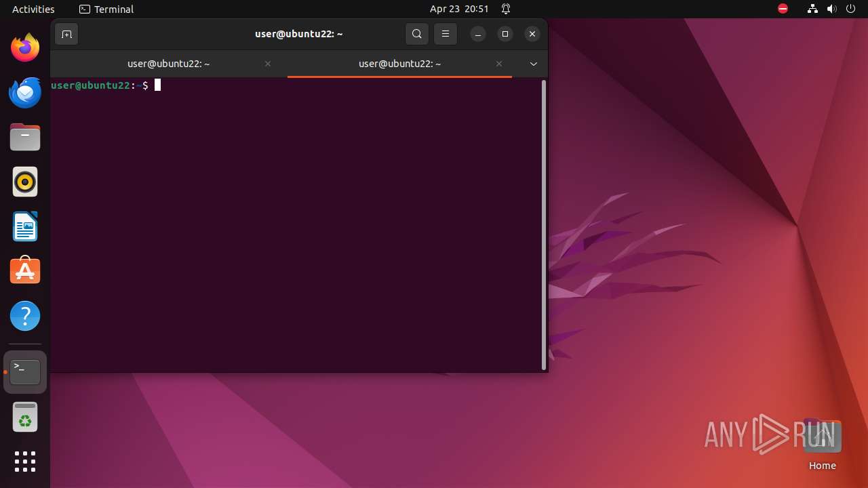Click the Terminal icon in the dock

(x=25, y=372)
